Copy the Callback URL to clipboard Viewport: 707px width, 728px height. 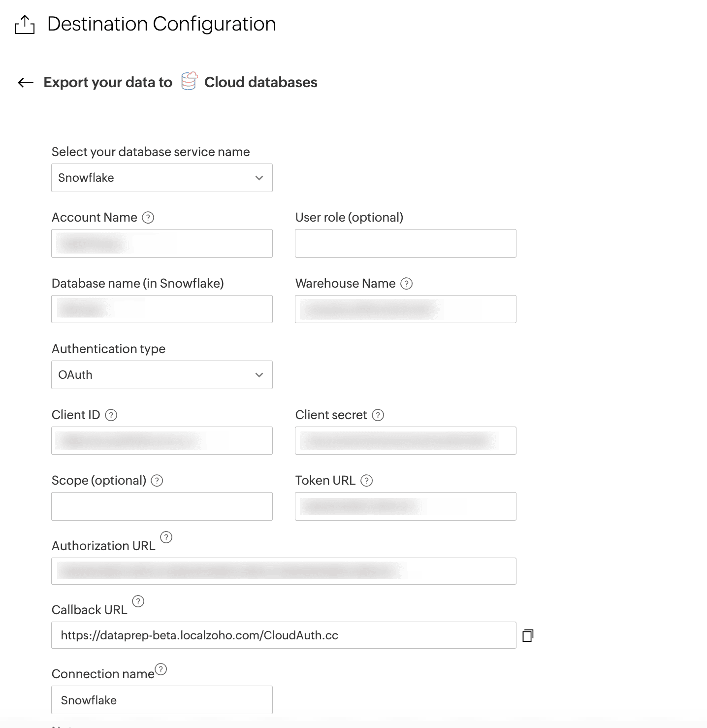pos(528,635)
